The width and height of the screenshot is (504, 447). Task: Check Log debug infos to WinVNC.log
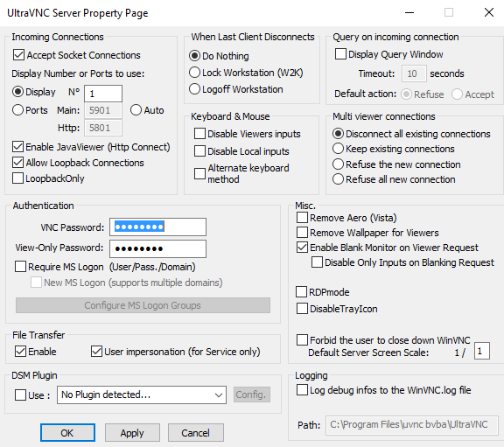click(302, 390)
